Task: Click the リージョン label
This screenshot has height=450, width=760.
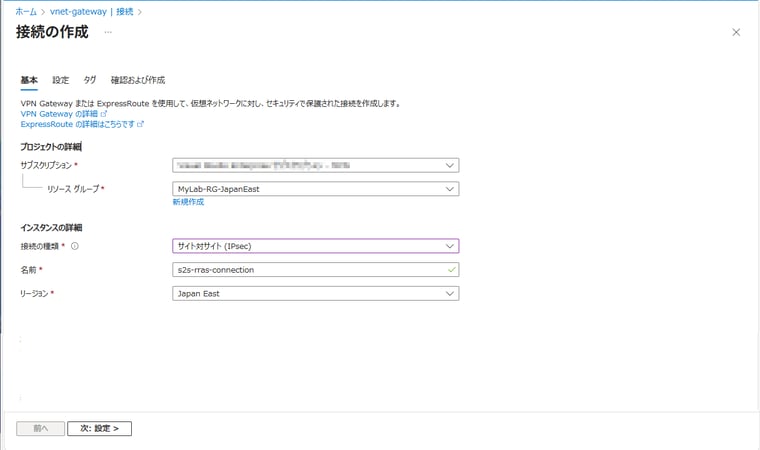Action: (x=34, y=293)
